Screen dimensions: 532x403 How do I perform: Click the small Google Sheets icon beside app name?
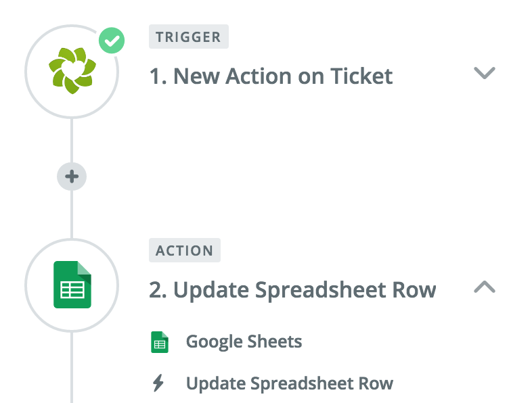pos(160,342)
